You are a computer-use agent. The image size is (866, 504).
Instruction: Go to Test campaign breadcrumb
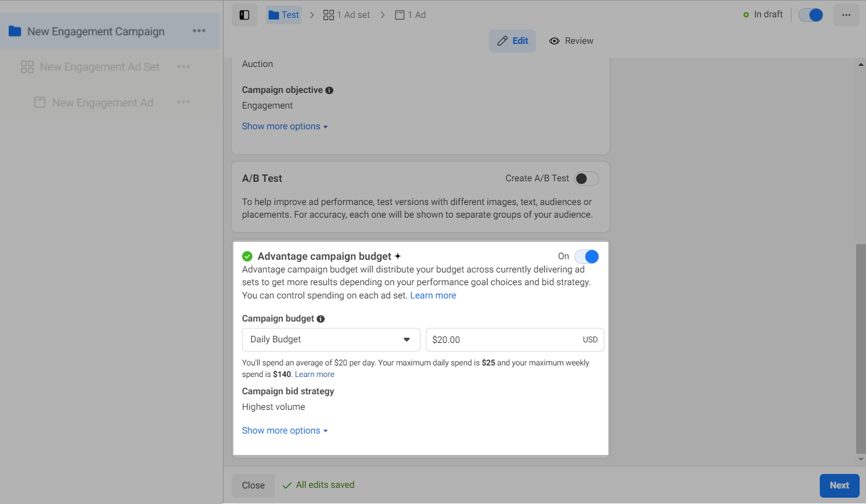click(284, 15)
